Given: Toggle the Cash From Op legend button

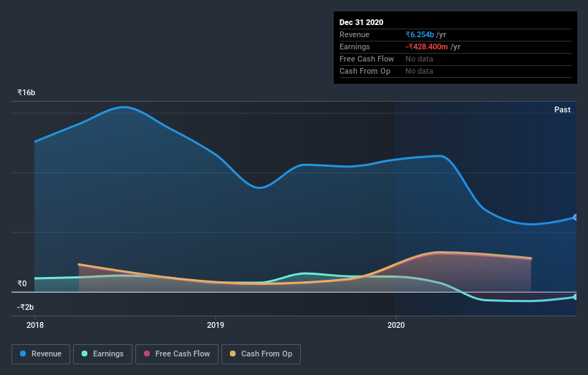Looking at the screenshot, I should click(261, 354).
